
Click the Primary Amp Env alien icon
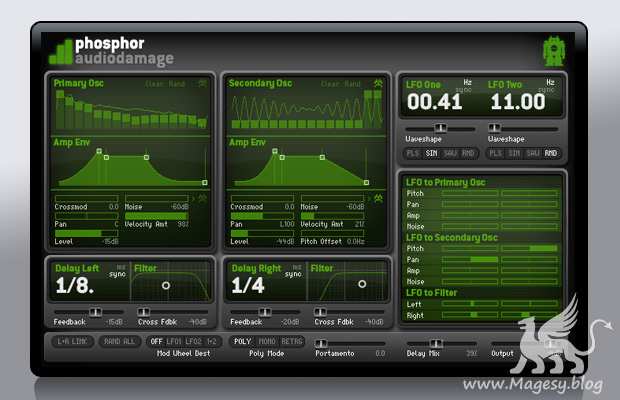coord(204,198)
